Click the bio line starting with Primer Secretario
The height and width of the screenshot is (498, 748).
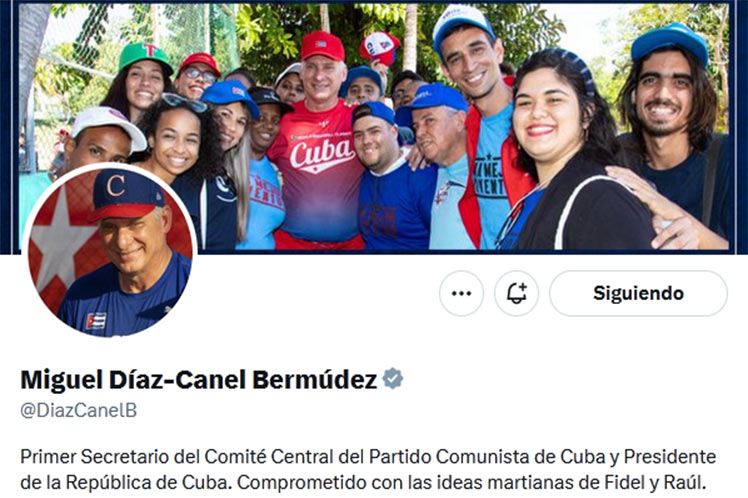(x=368, y=457)
